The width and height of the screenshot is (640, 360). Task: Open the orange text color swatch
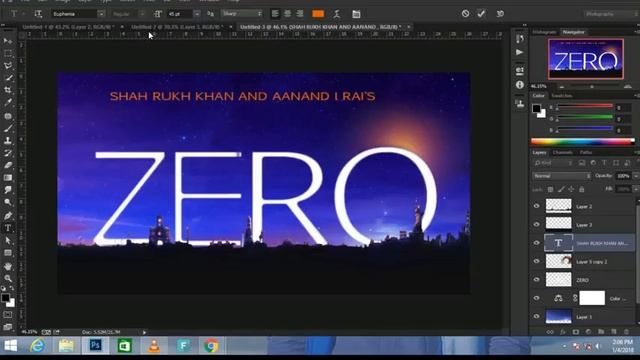[318, 14]
